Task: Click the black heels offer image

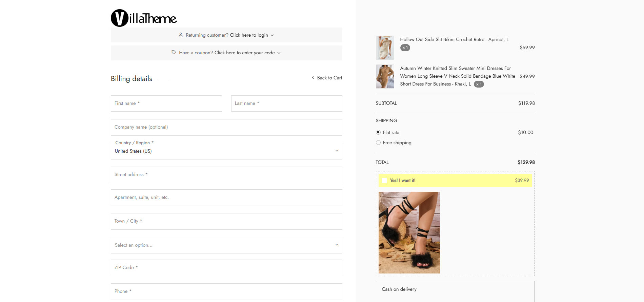Action: [409, 232]
